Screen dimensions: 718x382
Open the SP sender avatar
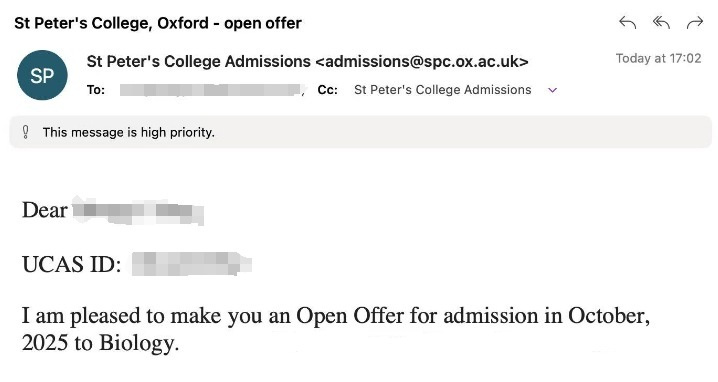point(42,75)
